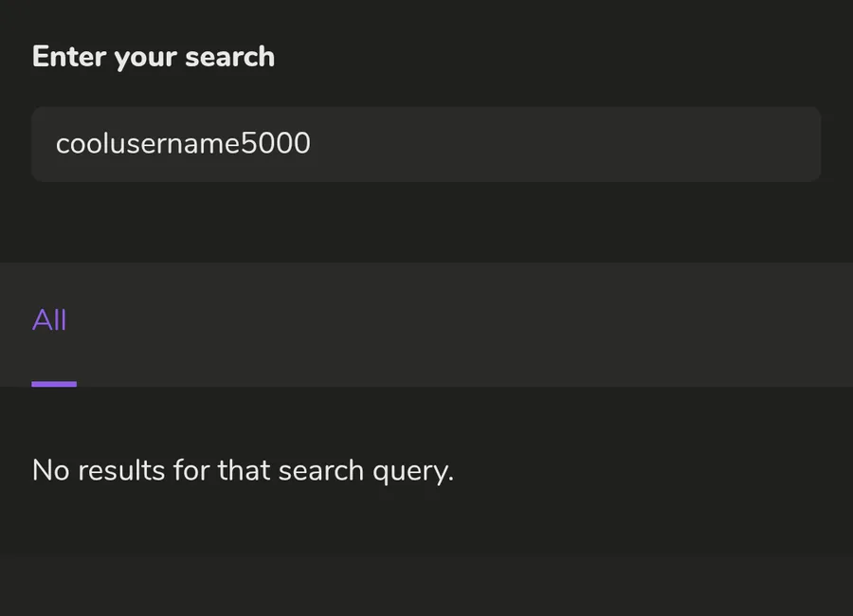Click the purple underline beneath All

tap(54, 384)
